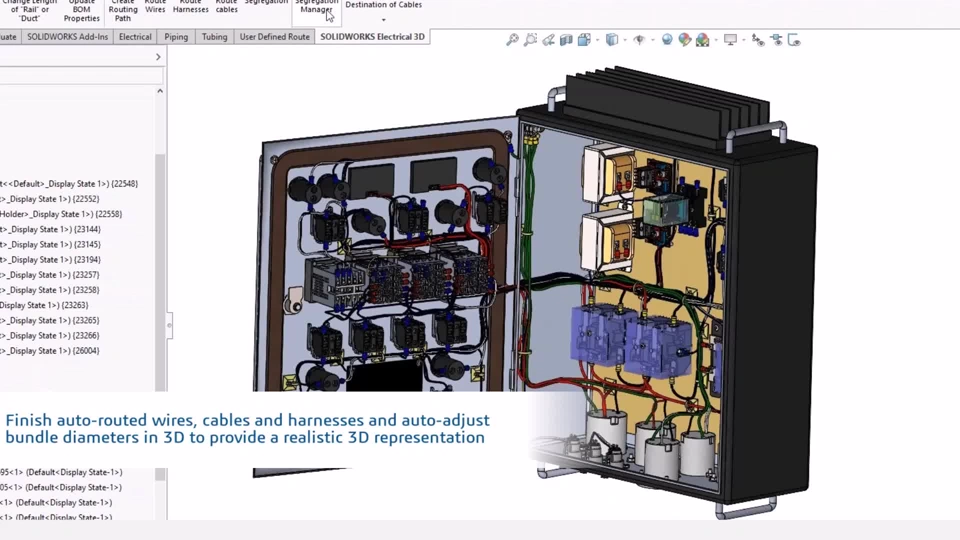
Task: Open dropdown arrow beside monitor icon
Action: coord(743,40)
